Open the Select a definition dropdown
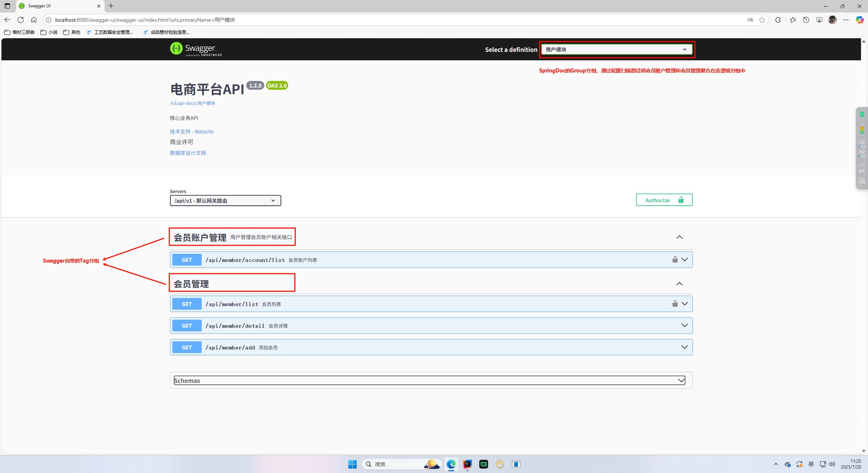Screen dimensions: 868x473 pyautogui.click(x=616, y=50)
